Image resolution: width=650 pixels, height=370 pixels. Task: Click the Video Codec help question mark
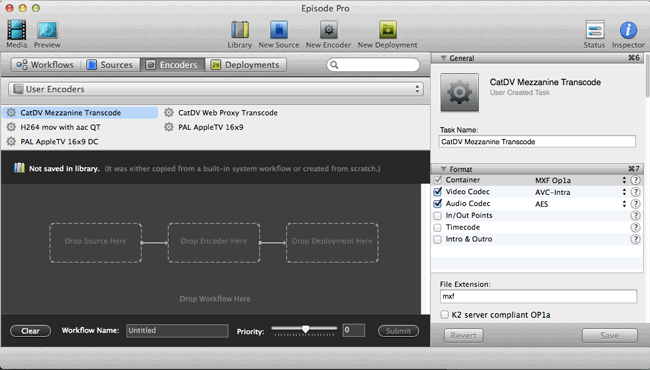click(x=635, y=192)
